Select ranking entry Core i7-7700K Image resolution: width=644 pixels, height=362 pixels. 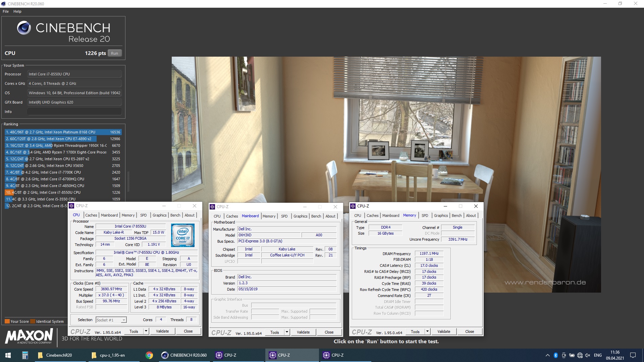(63, 172)
